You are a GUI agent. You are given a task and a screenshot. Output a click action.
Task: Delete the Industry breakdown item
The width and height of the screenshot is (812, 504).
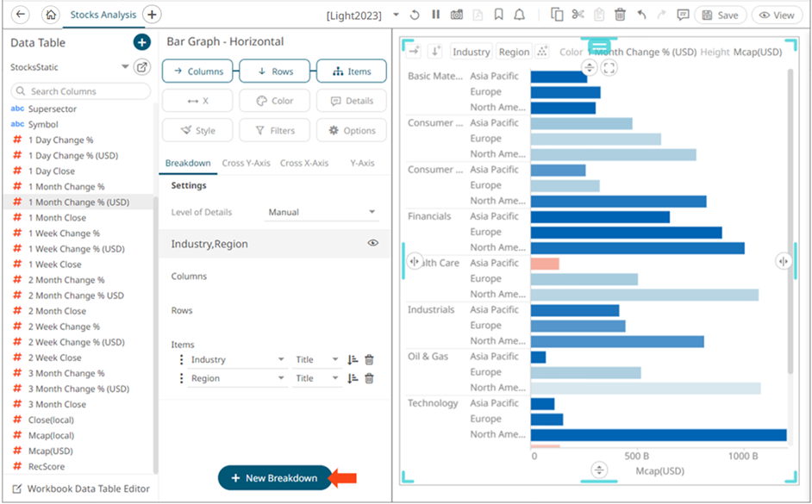click(369, 359)
